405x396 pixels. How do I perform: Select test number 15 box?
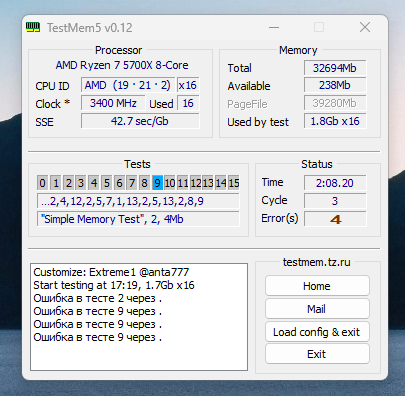pos(234,183)
